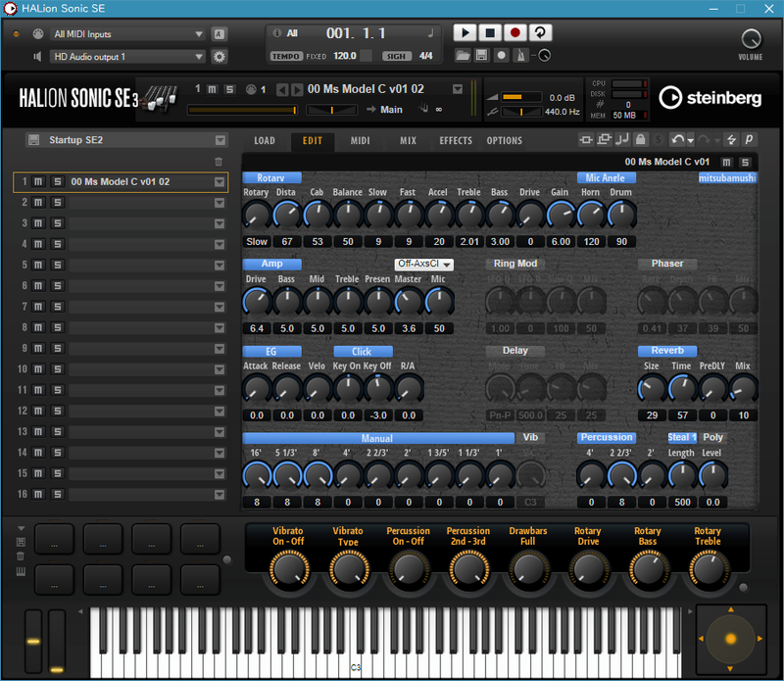
Task: Toggle solo in 00 Ms Model C v01 header
Action: pyautogui.click(x=745, y=162)
